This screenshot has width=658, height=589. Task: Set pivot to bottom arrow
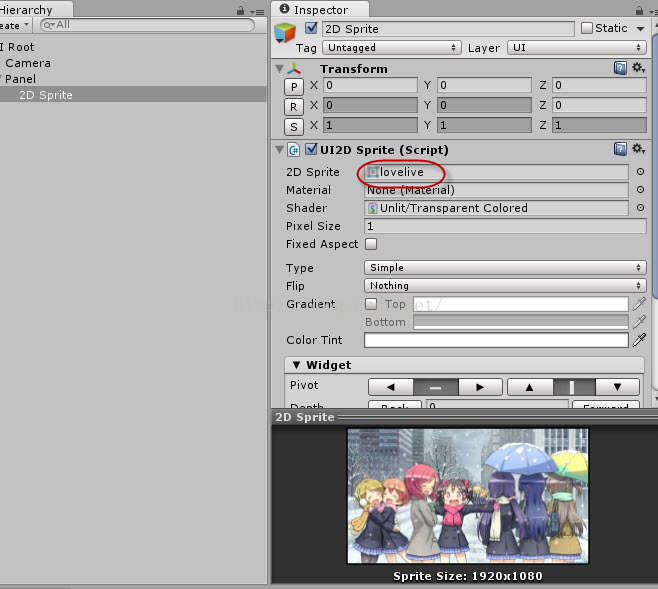point(617,387)
